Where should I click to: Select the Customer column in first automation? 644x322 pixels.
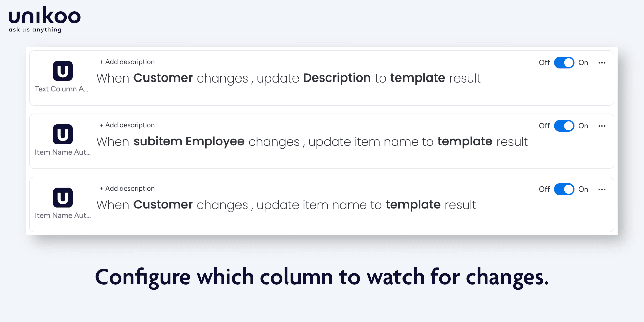click(x=163, y=78)
